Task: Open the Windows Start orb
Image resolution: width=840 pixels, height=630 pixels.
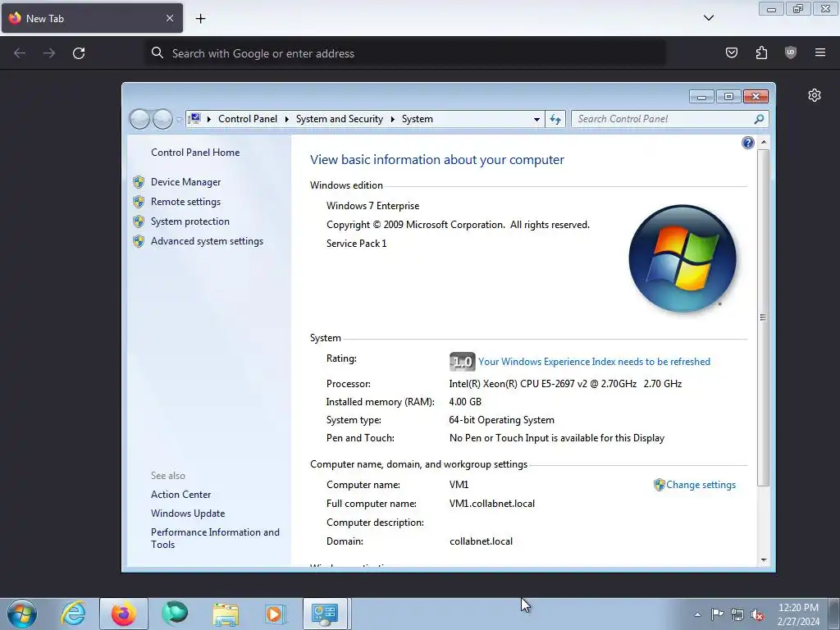Action: click(22, 614)
